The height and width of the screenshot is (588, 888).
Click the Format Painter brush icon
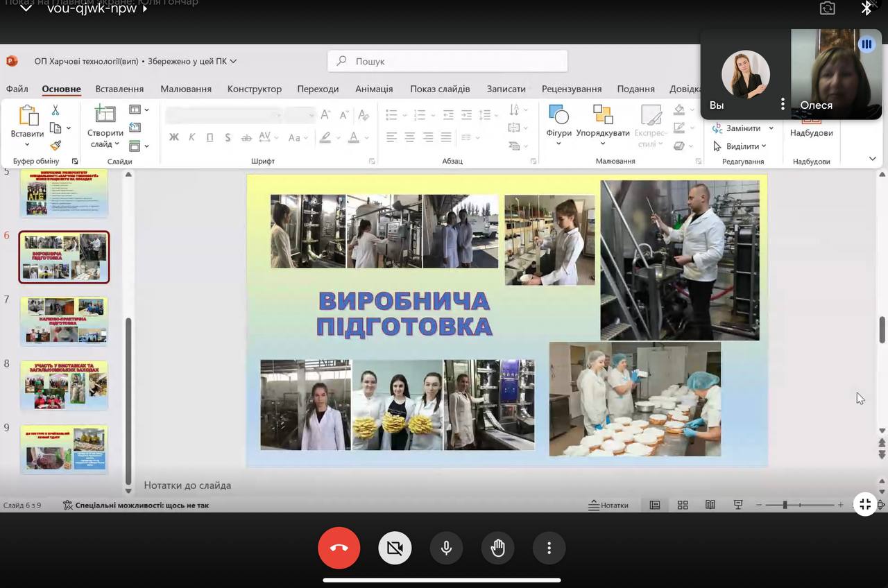tap(55, 146)
